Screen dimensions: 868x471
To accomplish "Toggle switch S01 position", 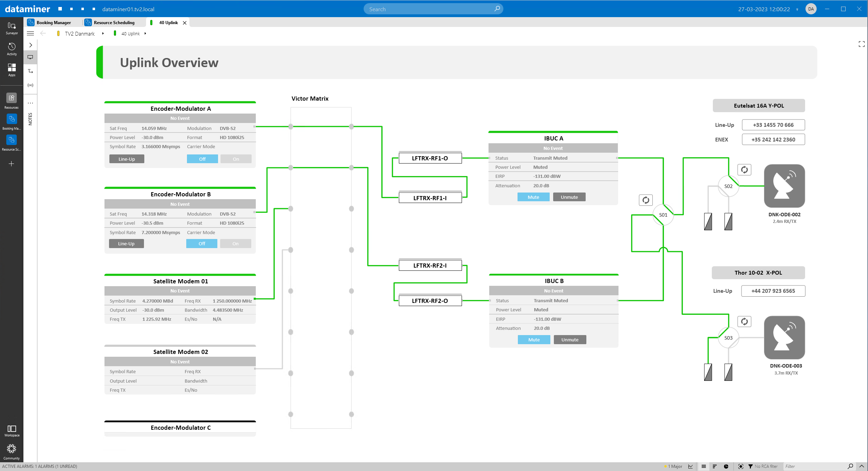I will 663,215.
